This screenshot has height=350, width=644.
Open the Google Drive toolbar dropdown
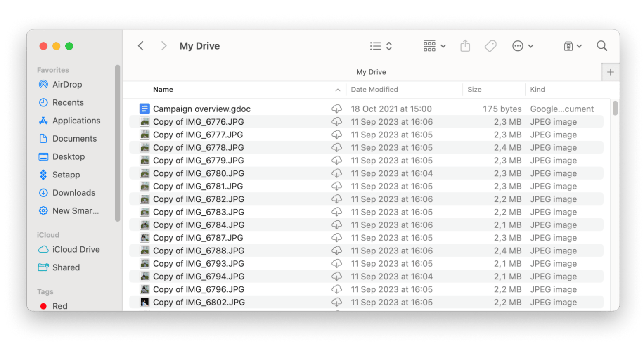573,46
